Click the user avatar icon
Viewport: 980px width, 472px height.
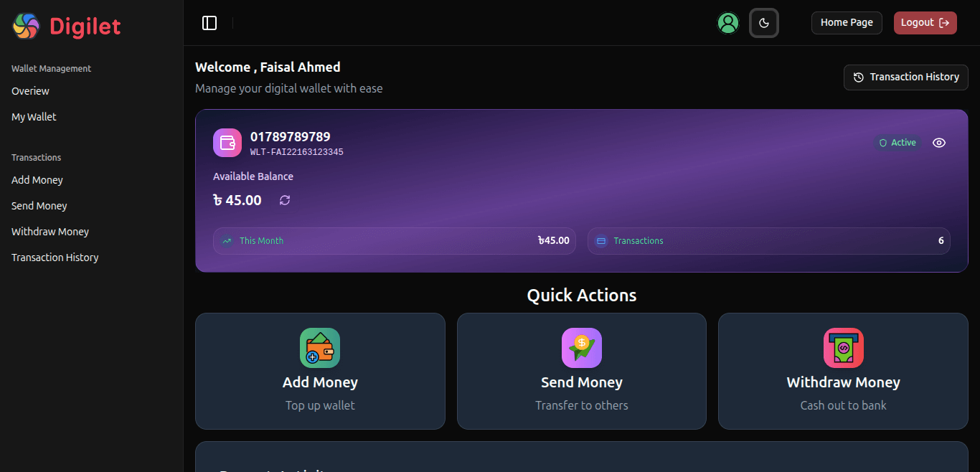pyautogui.click(x=728, y=22)
